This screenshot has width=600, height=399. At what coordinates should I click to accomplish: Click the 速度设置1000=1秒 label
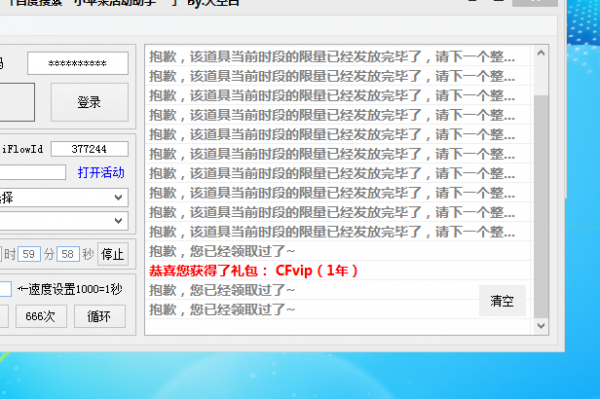click(70, 289)
